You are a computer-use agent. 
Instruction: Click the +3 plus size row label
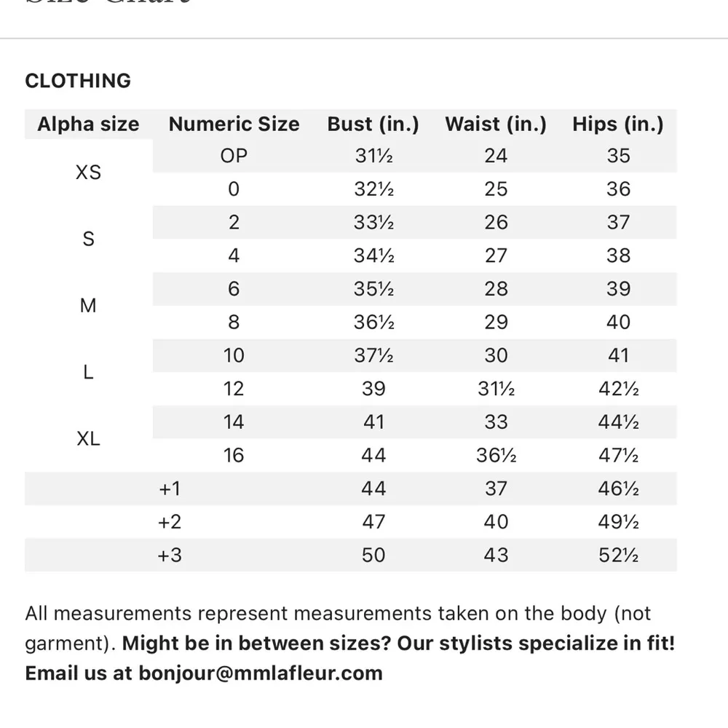(x=170, y=555)
